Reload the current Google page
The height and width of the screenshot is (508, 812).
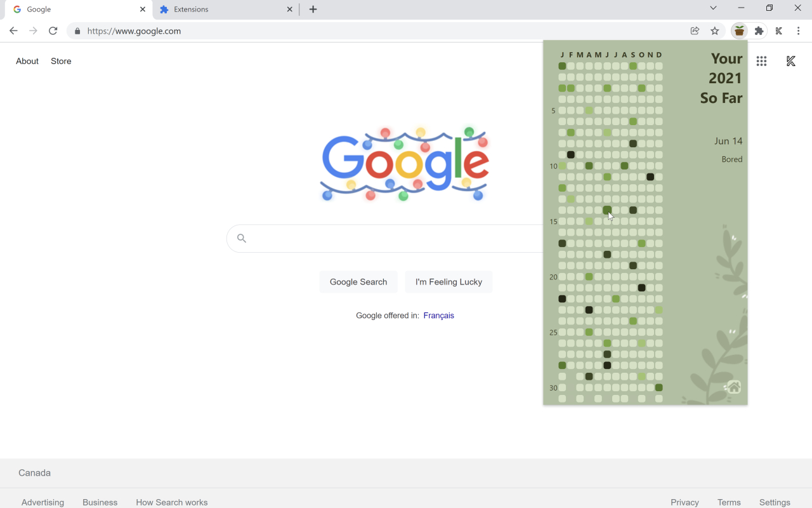(53, 30)
